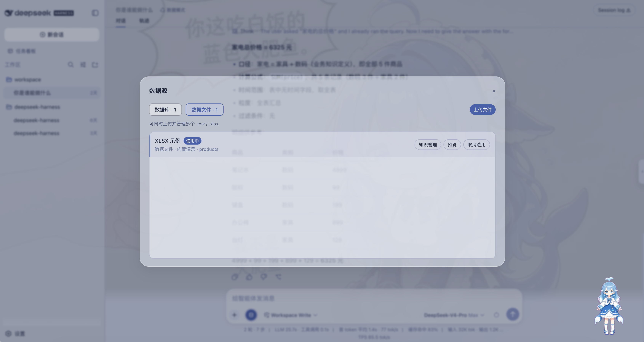Click the send arrow button
This screenshot has height=342, width=644.
513,315
